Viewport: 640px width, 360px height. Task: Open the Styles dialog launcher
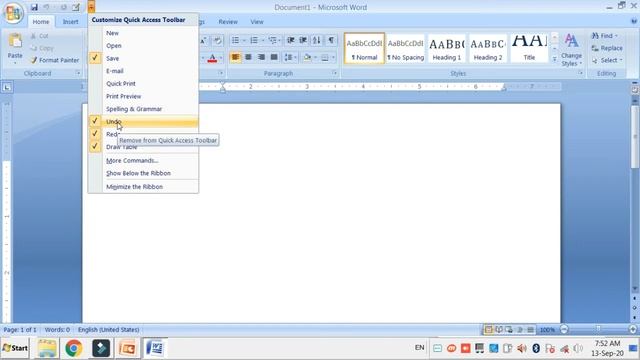[x=580, y=73]
